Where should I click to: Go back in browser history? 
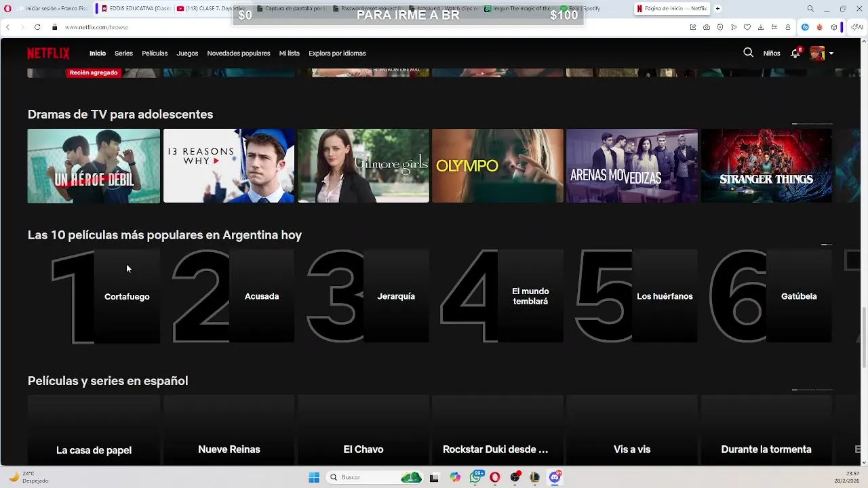coord(7,27)
